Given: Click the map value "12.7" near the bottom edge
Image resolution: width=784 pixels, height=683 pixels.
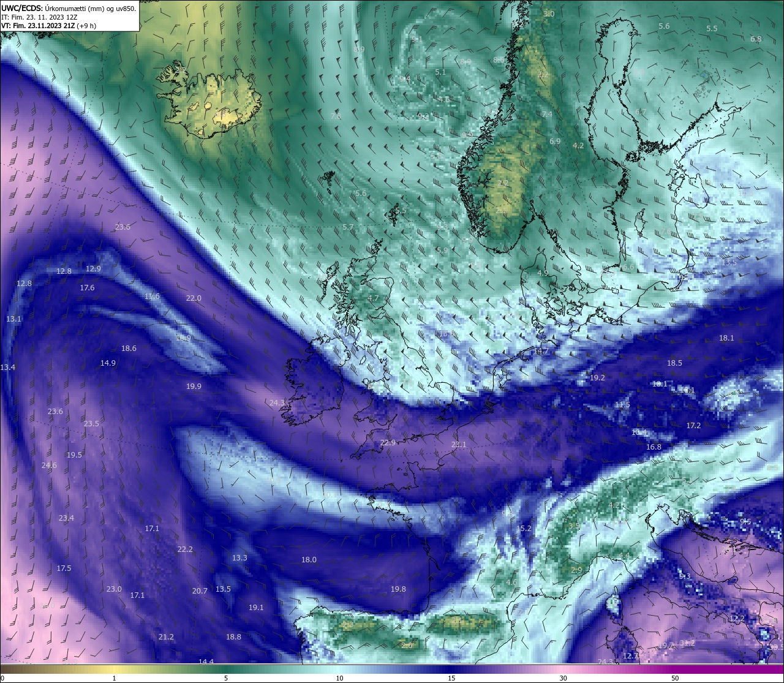Looking at the screenshot, I should [630, 655].
